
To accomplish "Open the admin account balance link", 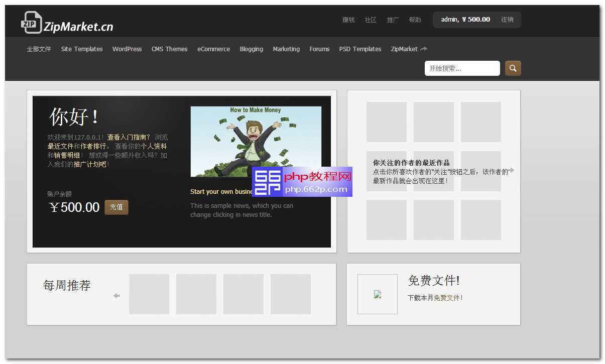I will click(465, 20).
